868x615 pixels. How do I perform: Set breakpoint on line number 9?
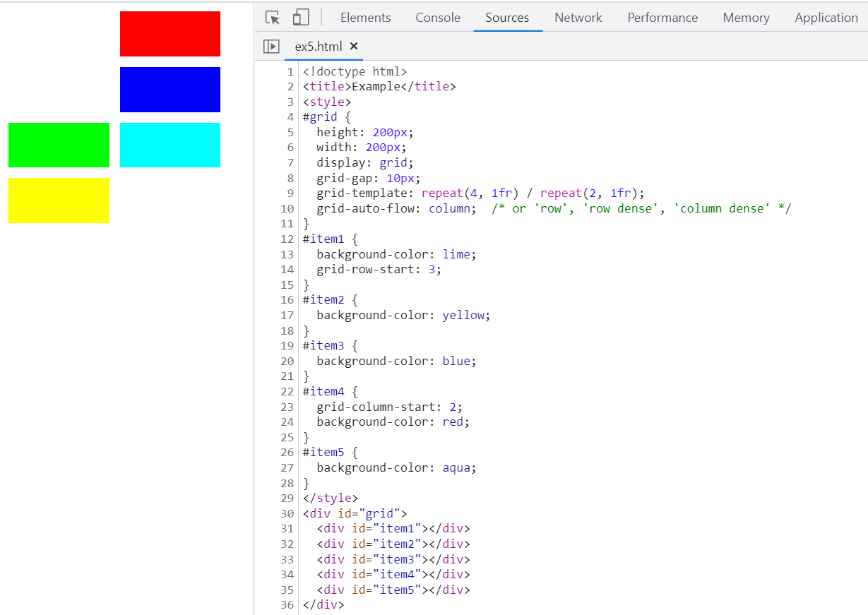tap(290, 193)
